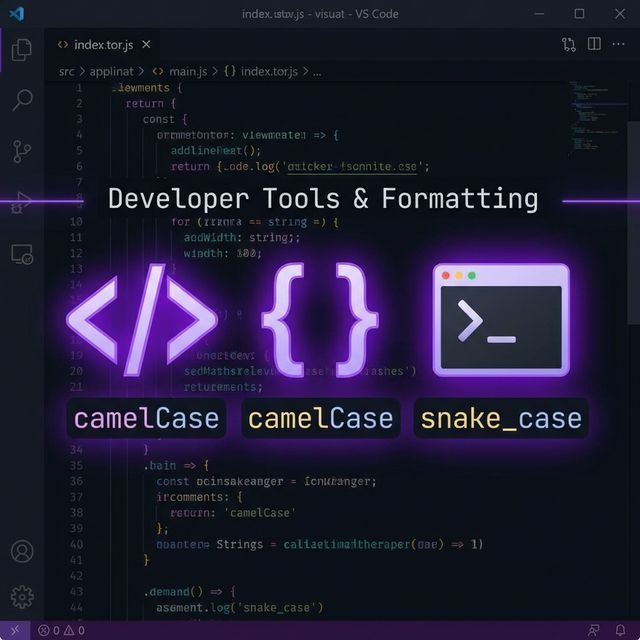The height and width of the screenshot is (640, 640).
Task: Expand the src breadcrumb segment
Action: 66,71
